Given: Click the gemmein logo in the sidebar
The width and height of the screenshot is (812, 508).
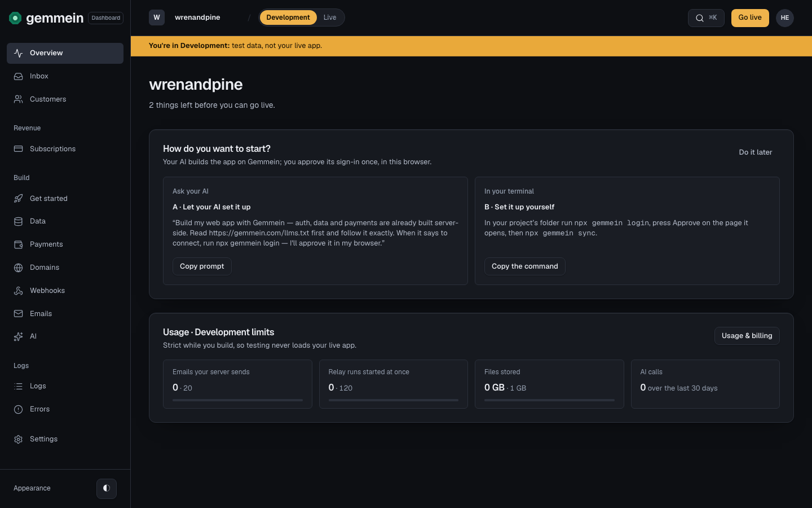Looking at the screenshot, I should tap(46, 18).
